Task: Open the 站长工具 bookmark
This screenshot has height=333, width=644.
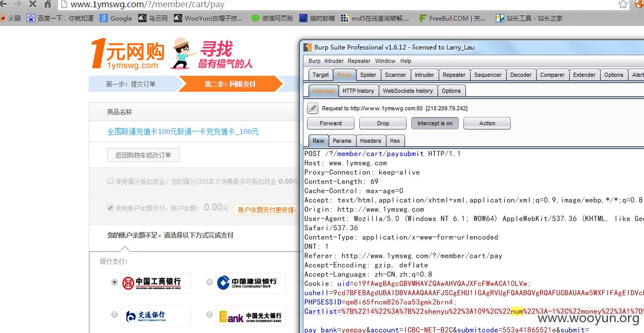Action: [529, 18]
